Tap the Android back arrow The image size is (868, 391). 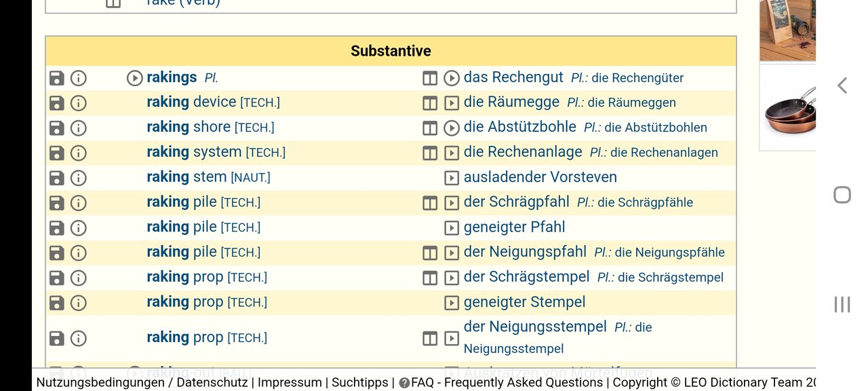[842, 86]
